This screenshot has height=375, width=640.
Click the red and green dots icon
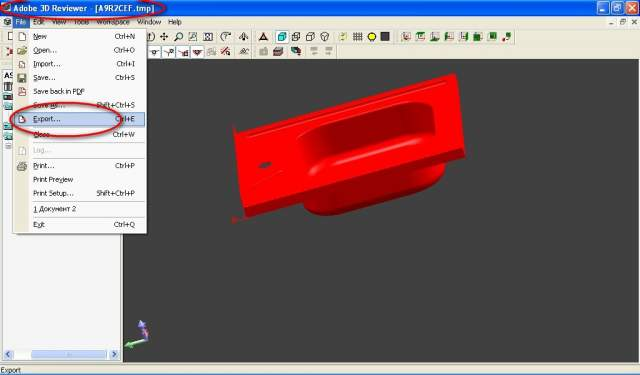coord(507,37)
